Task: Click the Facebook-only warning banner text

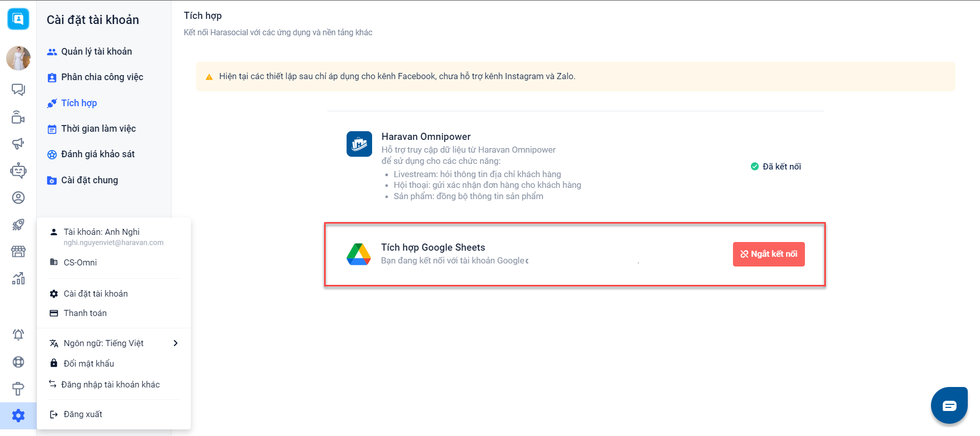Action: 397,76
